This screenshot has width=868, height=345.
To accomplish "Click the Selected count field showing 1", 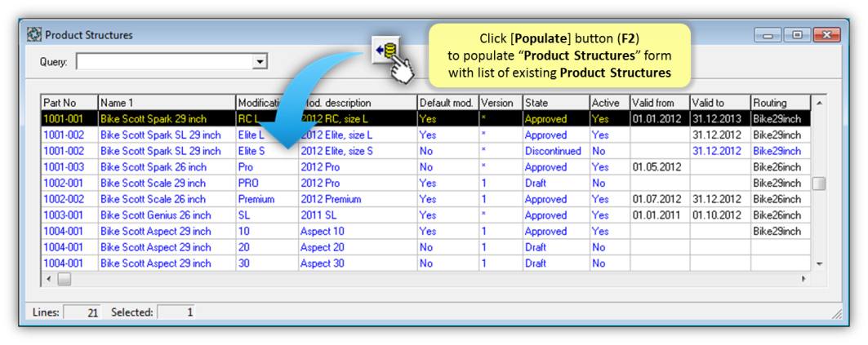I will (176, 312).
